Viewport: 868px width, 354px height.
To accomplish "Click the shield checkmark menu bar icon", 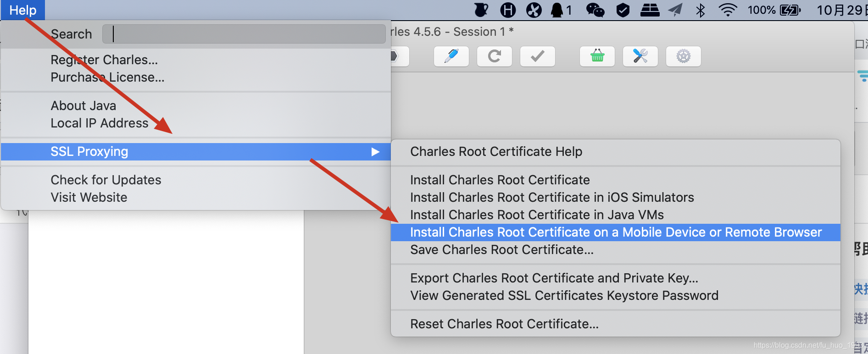I will [x=623, y=10].
